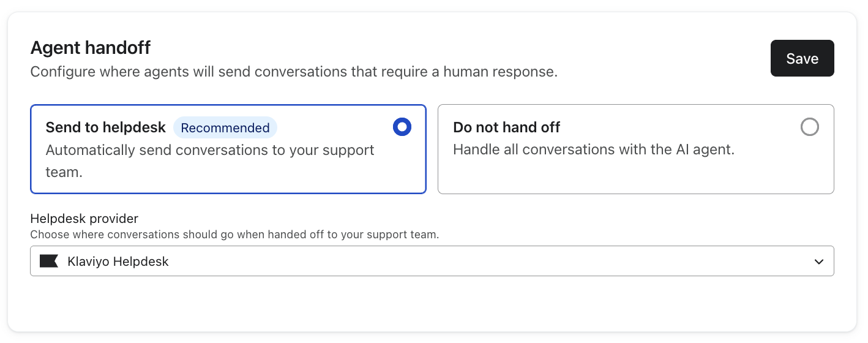The width and height of the screenshot is (868, 343).
Task: Click blank area below the provider dropdown
Action: click(432, 303)
